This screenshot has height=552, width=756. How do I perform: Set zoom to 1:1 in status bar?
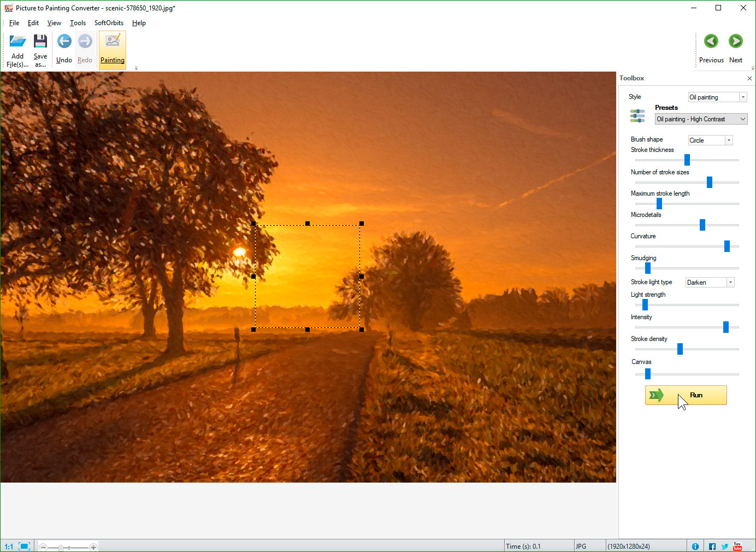click(x=9, y=547)
